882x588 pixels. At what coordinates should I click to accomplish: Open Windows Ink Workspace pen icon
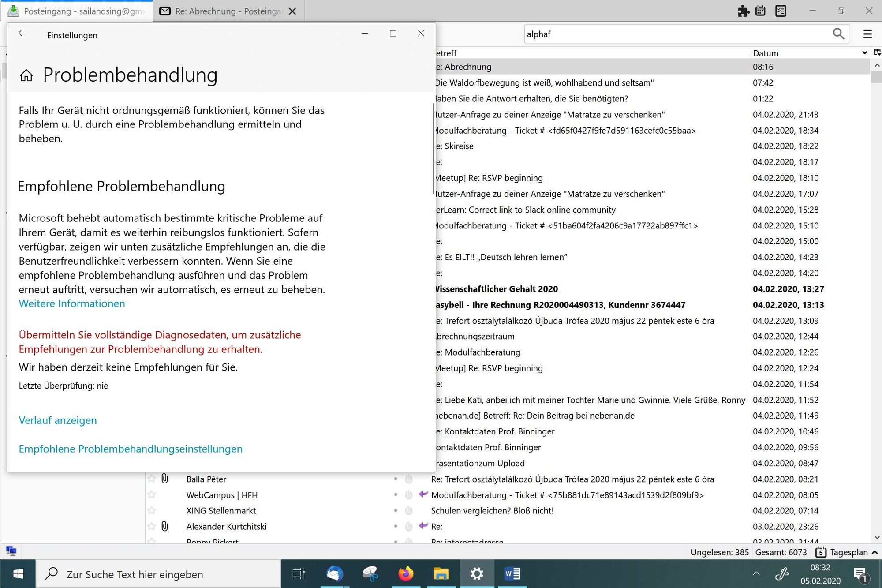(782, 574)
